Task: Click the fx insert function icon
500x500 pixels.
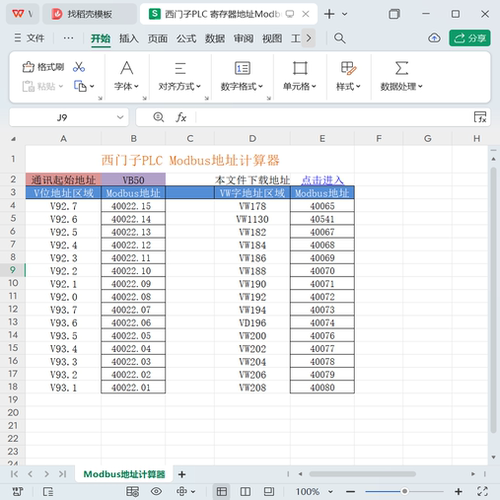Action: pyautogui.click(x=181, y=117)
